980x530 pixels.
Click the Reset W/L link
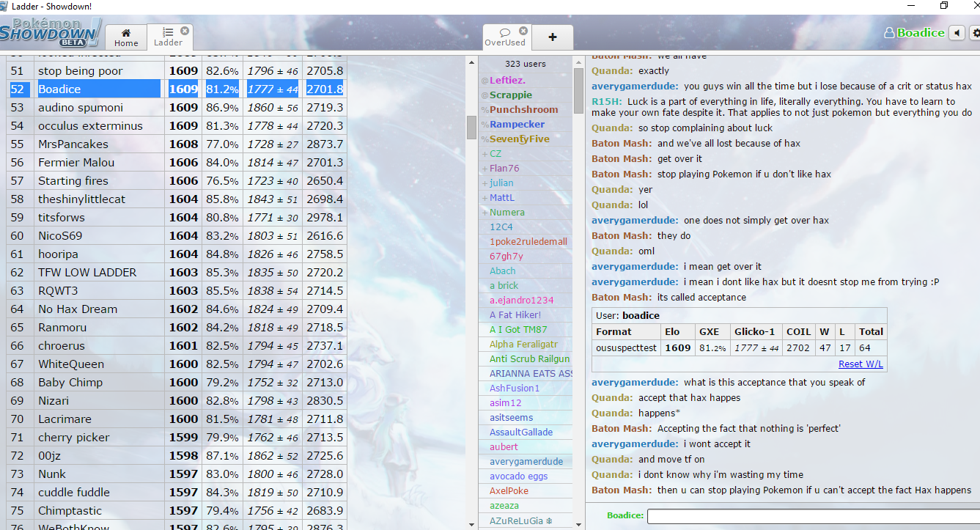click(x=861, y=364)
